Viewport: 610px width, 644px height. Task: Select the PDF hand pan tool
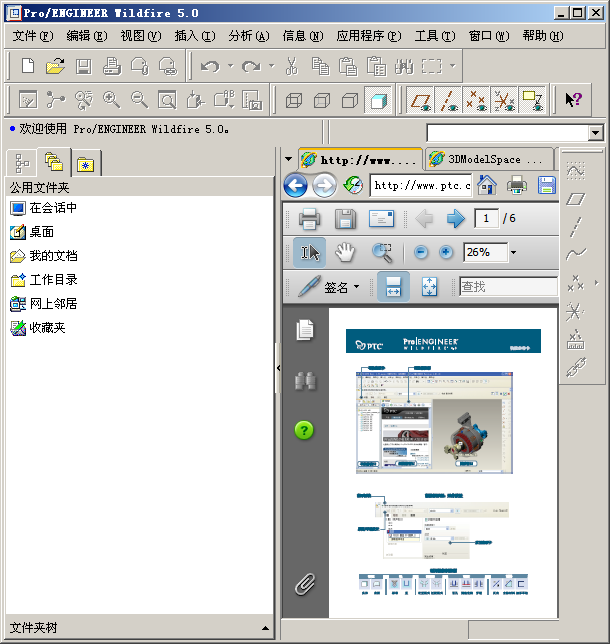point(345,253)
